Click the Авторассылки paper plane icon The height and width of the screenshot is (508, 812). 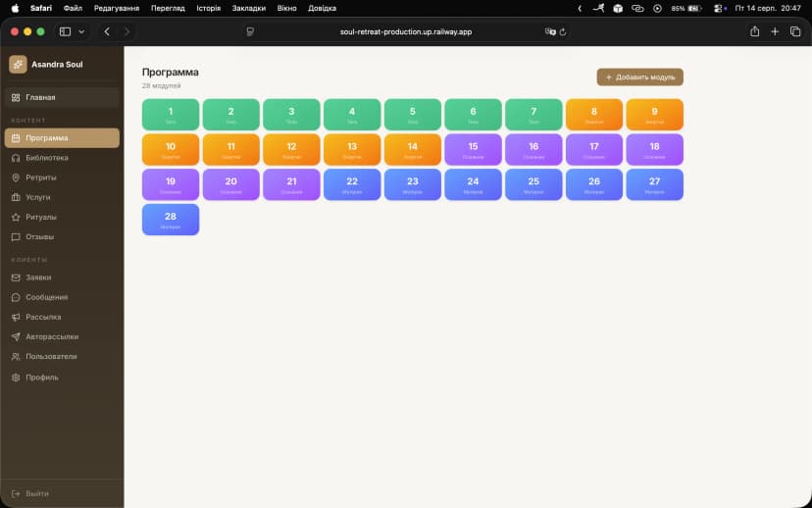[x=16, y=336]
